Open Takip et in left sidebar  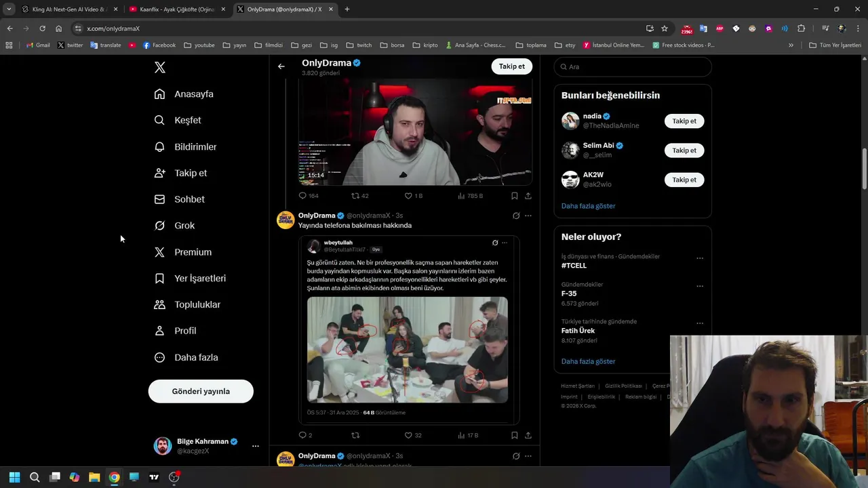[180, 173]
